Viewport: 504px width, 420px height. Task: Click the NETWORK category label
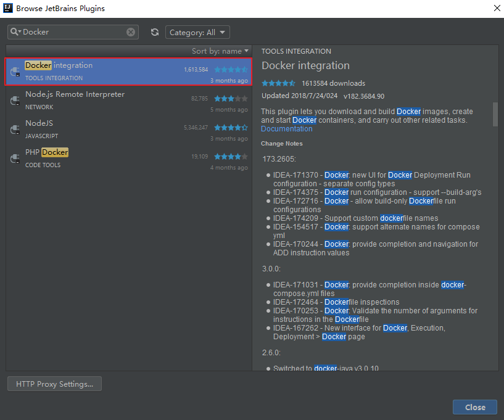pyautogui.click(x=39, y=107)
